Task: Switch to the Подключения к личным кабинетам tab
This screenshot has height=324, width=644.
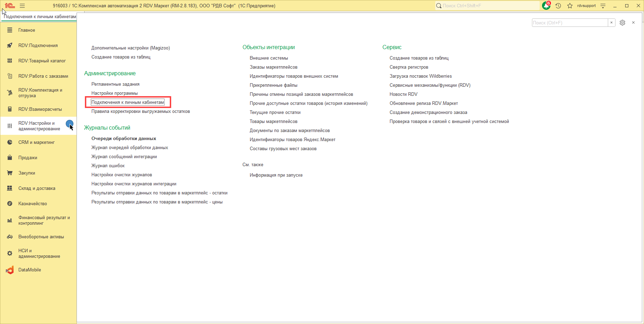Action: [x=40, y=17]
